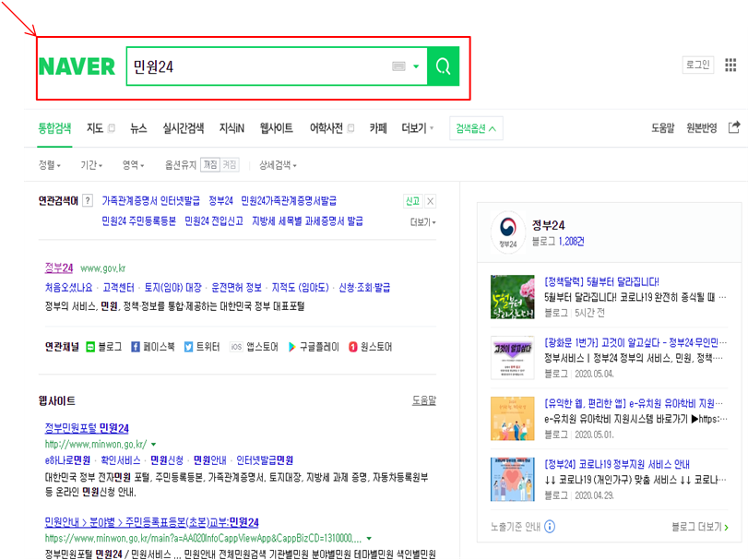Click related search 민원24 전입신고
748x560 pixels.
(x=214, y=220)
